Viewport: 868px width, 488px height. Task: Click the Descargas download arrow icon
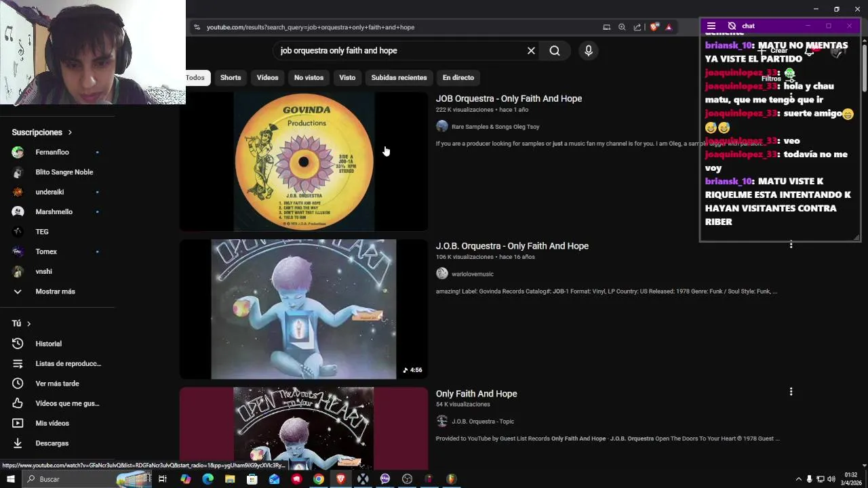pos(18,443)
